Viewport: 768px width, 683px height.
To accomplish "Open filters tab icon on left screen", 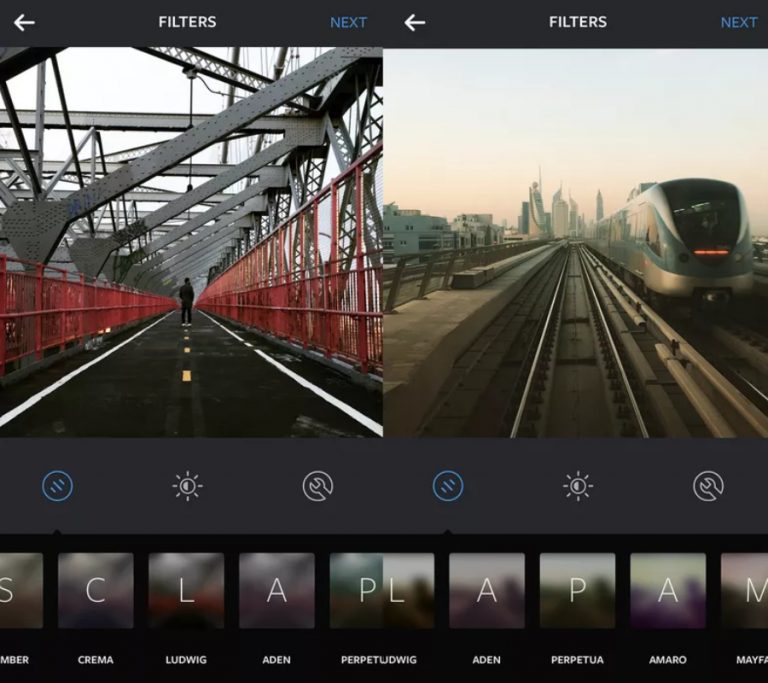I will (57, 487).
